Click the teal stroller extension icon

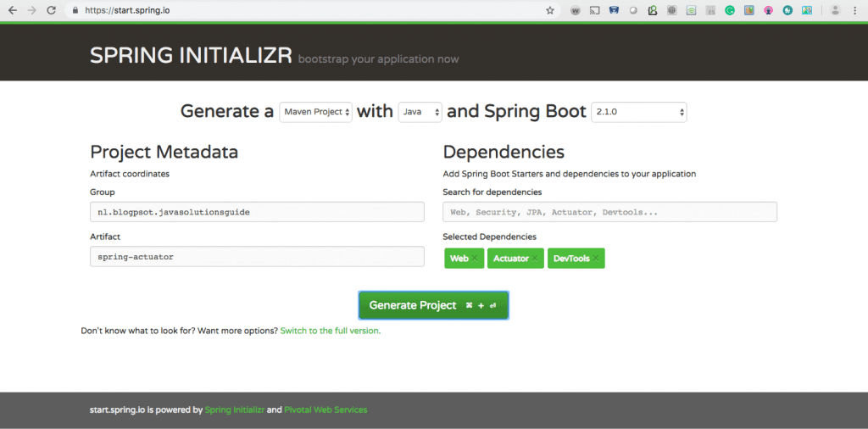(x=787, y=10)
